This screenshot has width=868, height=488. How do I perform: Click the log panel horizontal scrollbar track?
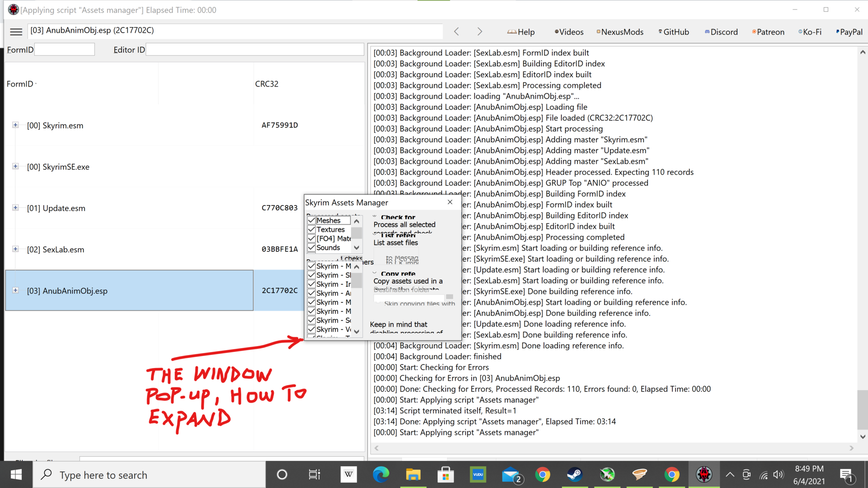click(x=613, y=448)
